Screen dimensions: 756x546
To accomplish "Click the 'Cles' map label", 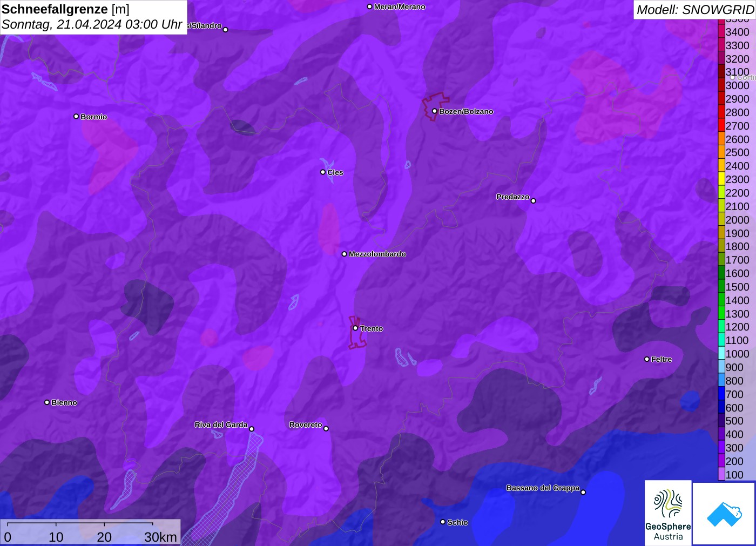I will tap(335, 172).
